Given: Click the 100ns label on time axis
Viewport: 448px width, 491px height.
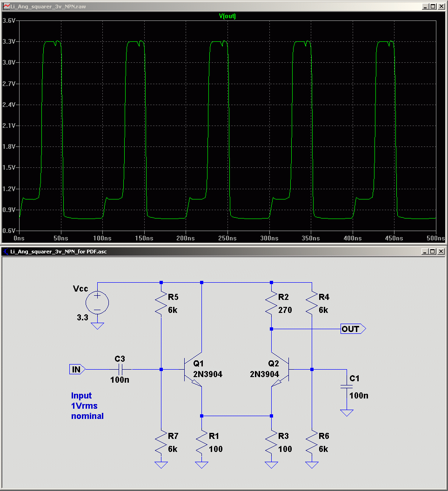Looking at the screenshot, I should coord(102,239).
